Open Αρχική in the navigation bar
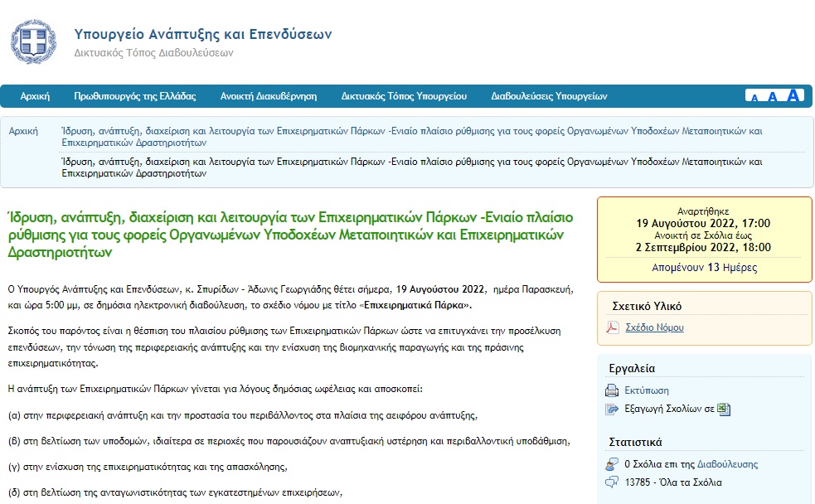The width and height of the screenshot is (815, 504). click(x=35, y=96)
